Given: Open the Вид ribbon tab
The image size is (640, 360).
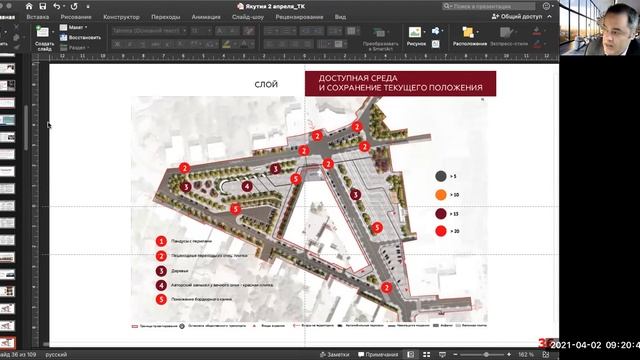Looking at the screenshot, I should (x=340, y=17).
